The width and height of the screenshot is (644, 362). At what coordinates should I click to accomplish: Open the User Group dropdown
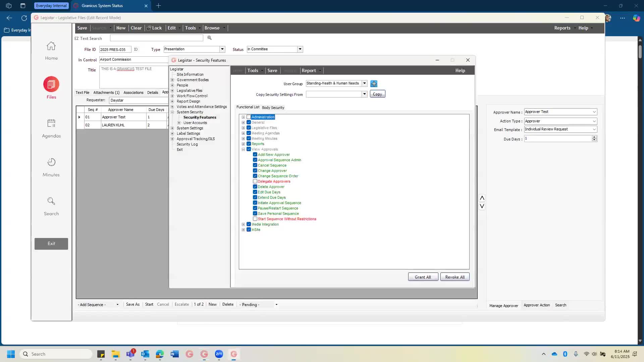click(364, 83)
